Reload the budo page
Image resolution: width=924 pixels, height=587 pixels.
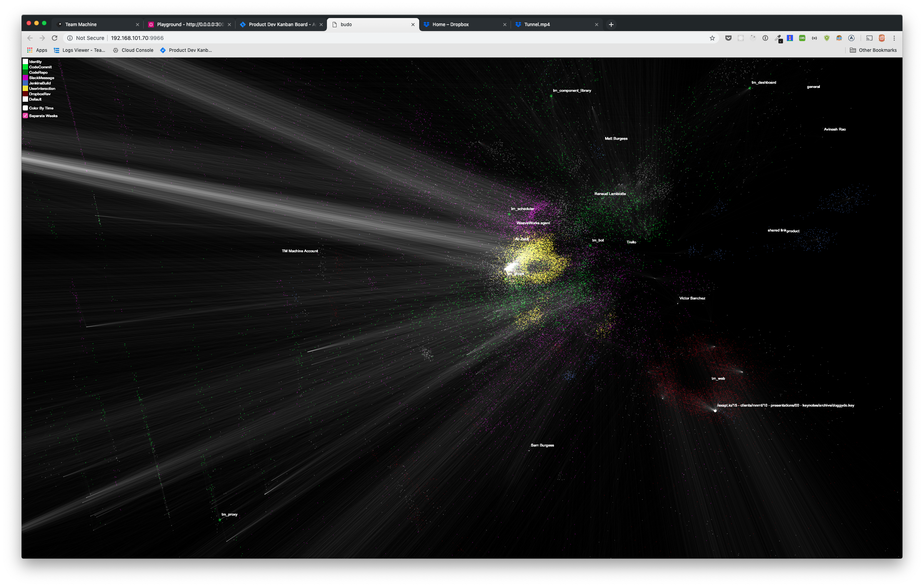(55, 38)
